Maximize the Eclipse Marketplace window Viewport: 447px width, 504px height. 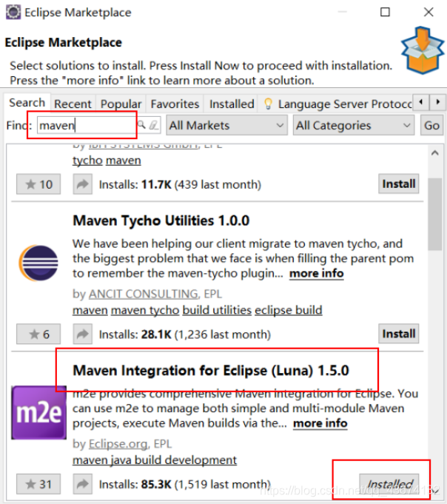click(385, 12)
